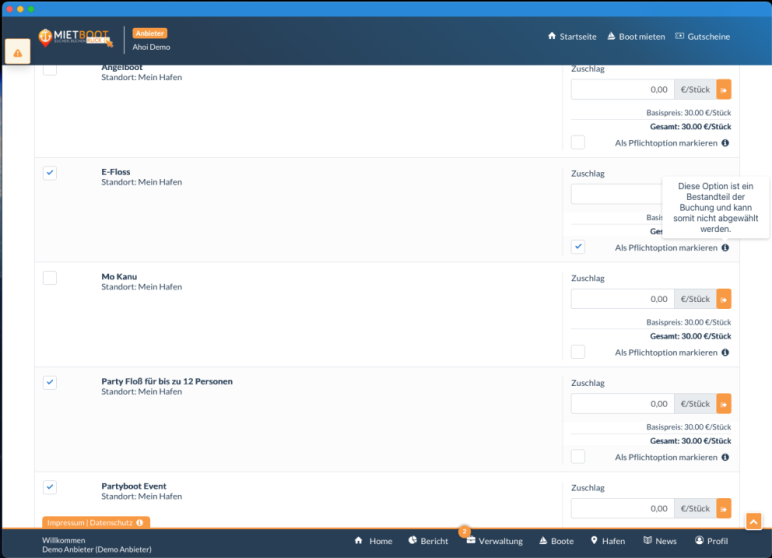This screenshot has width=772, height=558.
Task: Open Boot mieten in the top navigation
Action: point(635,36)
